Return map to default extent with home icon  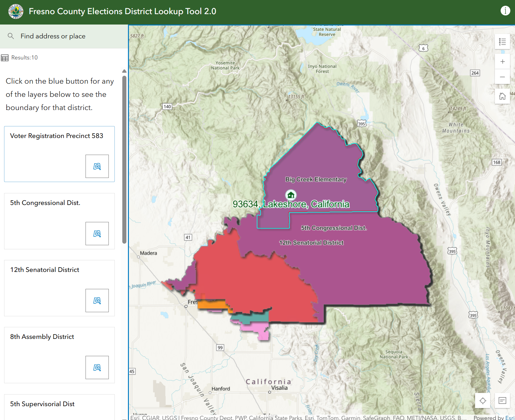tap(502, 96)
